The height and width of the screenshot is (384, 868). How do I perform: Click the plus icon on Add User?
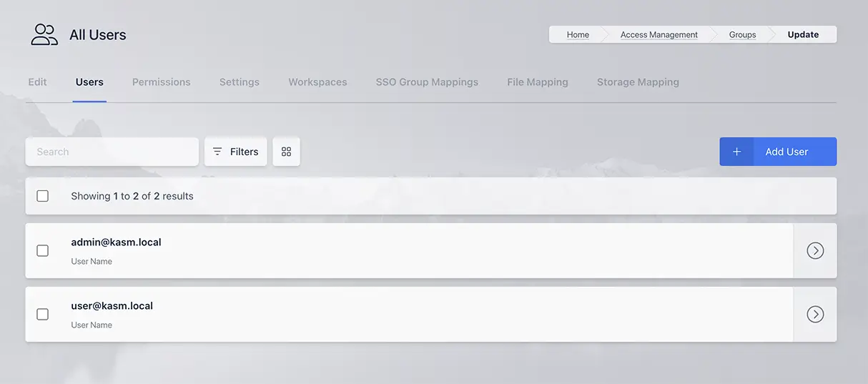click(x=736, y=152)
